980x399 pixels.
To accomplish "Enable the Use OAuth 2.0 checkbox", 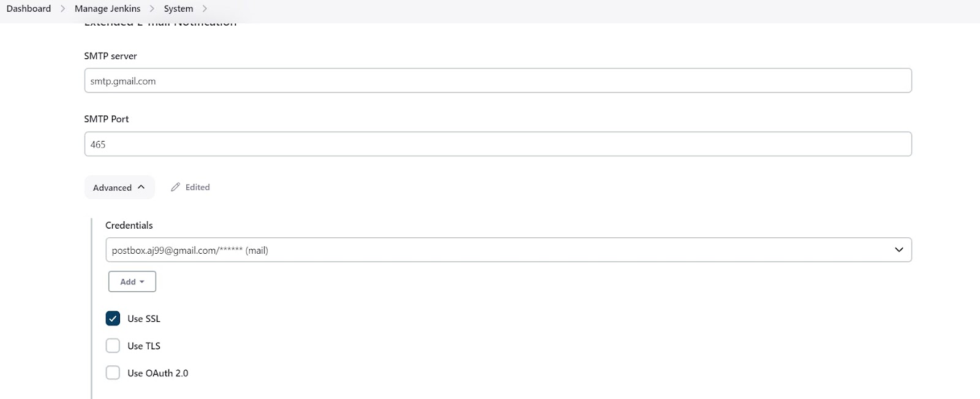I will coord(113,373).
